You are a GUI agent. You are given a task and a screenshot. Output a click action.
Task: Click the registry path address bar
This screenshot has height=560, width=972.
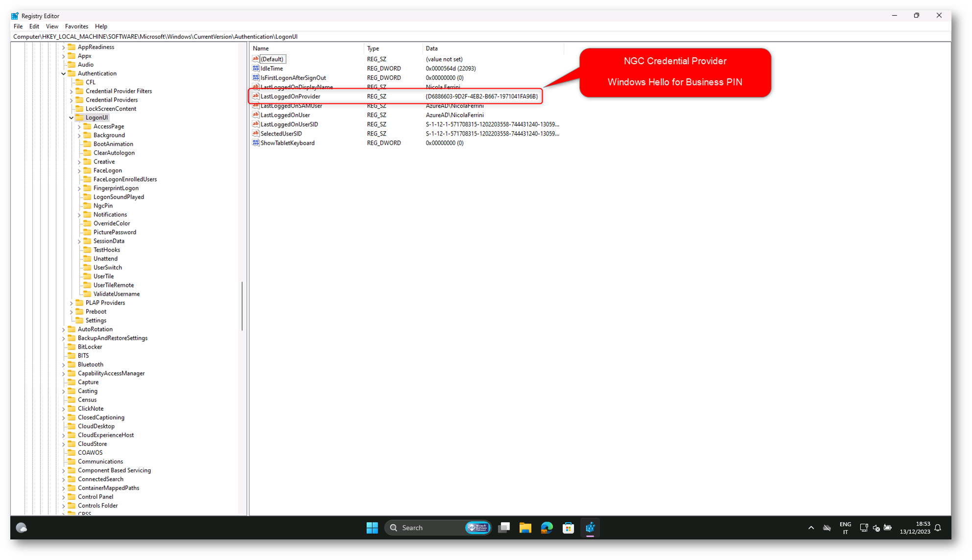480,37
